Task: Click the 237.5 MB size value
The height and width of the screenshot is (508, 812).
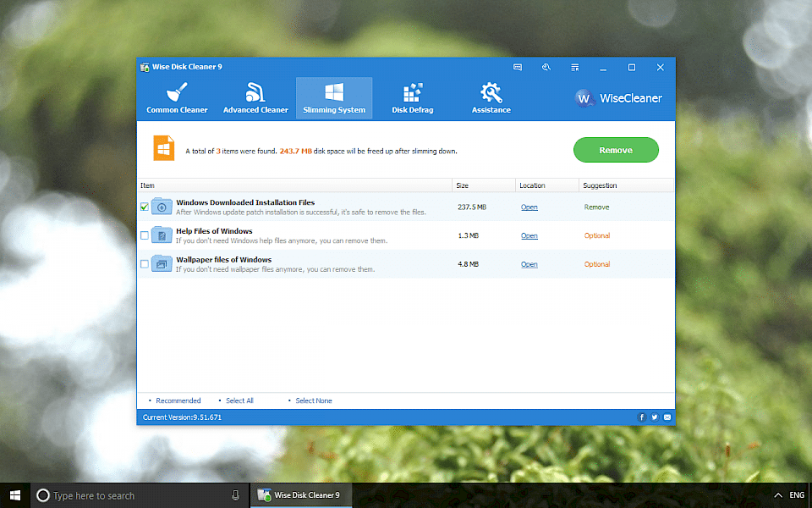Action: pyautogui.click(x=472, y=207)
